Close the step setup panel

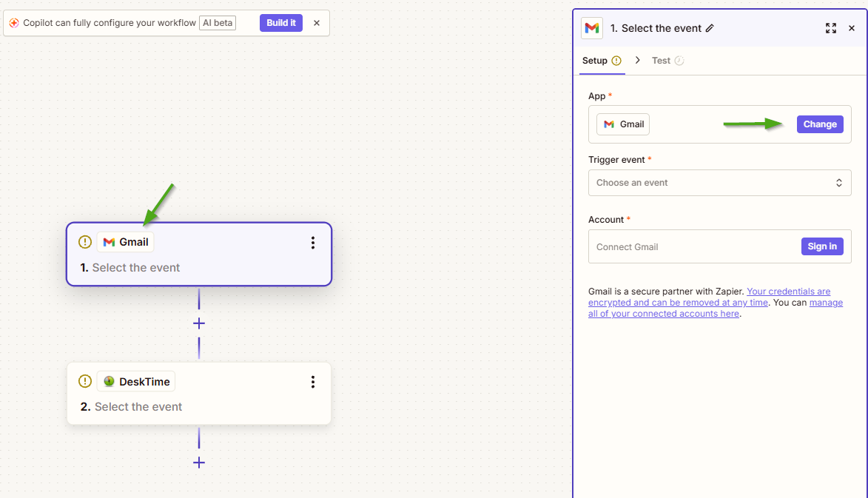pos(852,28)
